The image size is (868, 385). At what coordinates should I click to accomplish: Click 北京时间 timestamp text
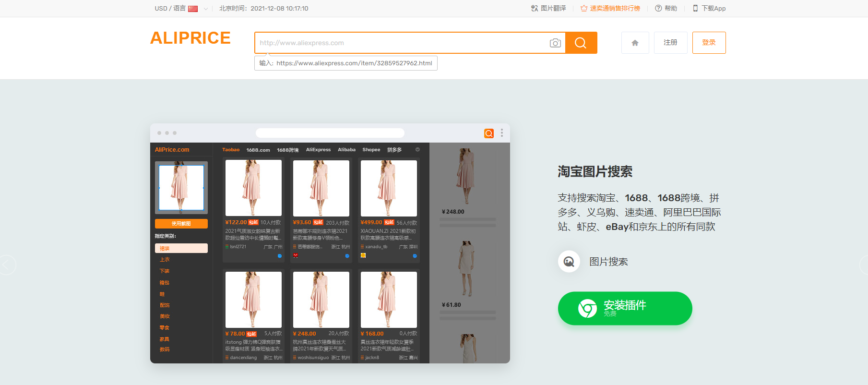pos(264,8)
